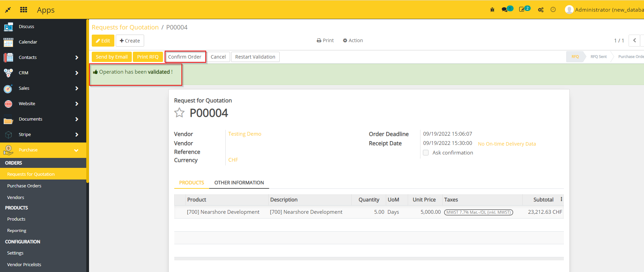
Task: Mark P00004 as favorite with star icon
Action: tap(179, 113)
